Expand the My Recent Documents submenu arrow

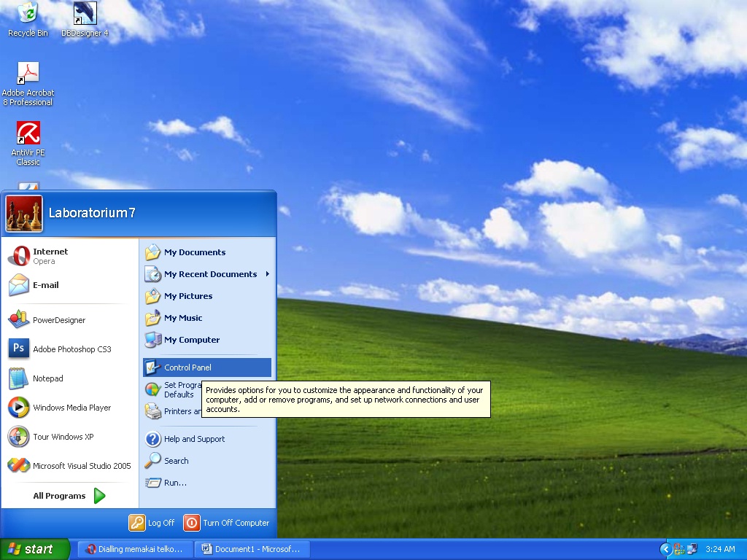click(268, 274)
